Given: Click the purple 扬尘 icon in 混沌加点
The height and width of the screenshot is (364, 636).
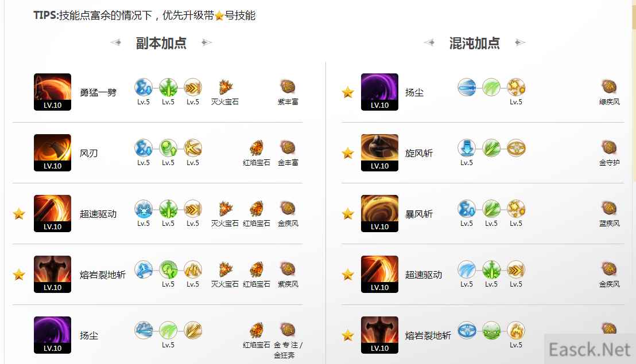Looking at the screenshot, I should tap(379, 92).
